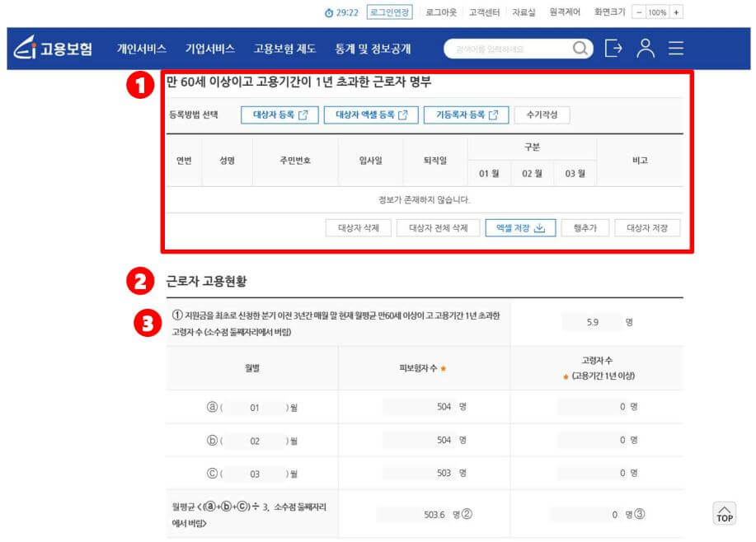
Task: Click month field showing 01
Action: 255,408
